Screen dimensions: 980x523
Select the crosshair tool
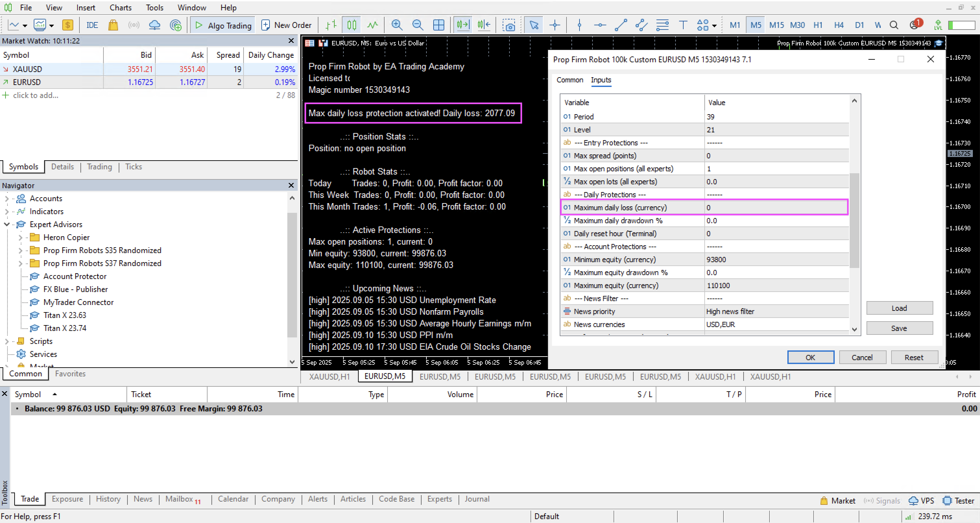[x=555, y=25]
